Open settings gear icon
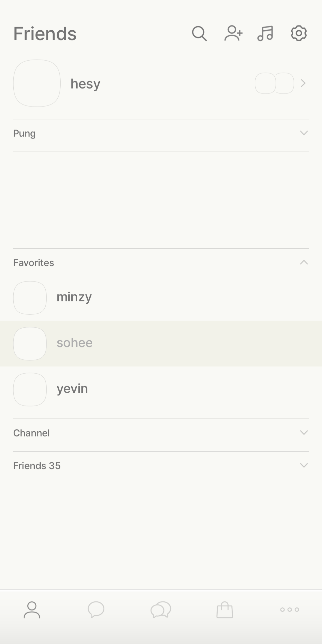This screenshot has height=644, width=322. pyautogui.click(x=299, y=33)
